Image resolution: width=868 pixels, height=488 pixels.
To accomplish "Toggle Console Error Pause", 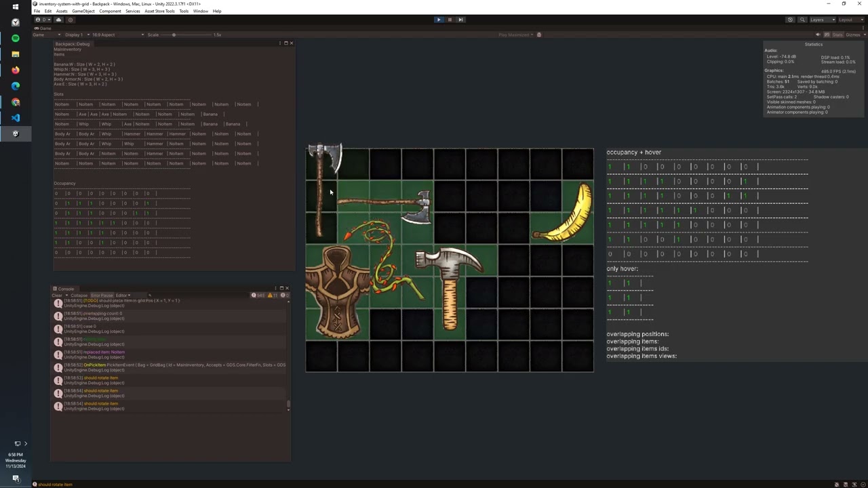I will coord(102,296).
